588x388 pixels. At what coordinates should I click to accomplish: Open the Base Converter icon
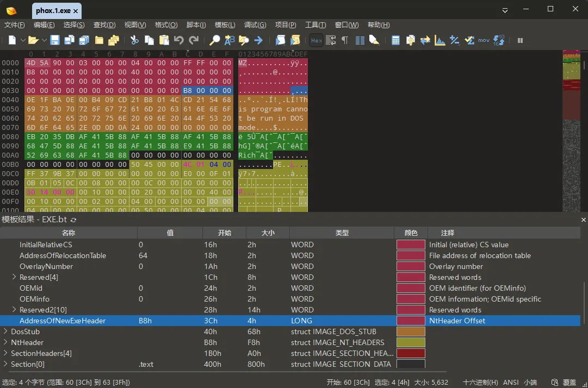499,40
